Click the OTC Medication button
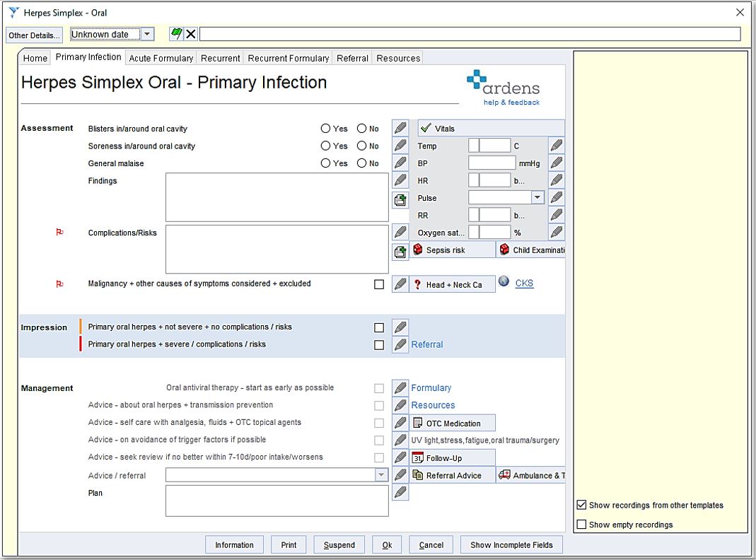The width and height of the screenshot is (756, 560). point(452,424)
